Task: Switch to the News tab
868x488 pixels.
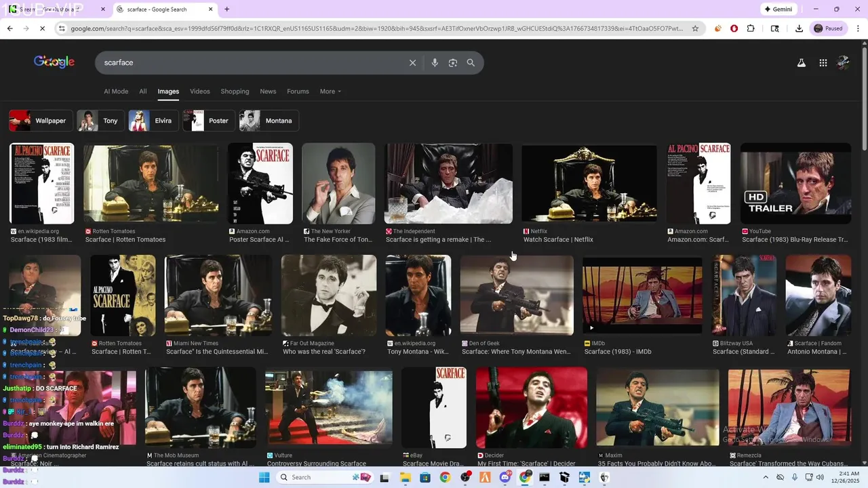Action: pyautogui.click(x=268, y=91)
